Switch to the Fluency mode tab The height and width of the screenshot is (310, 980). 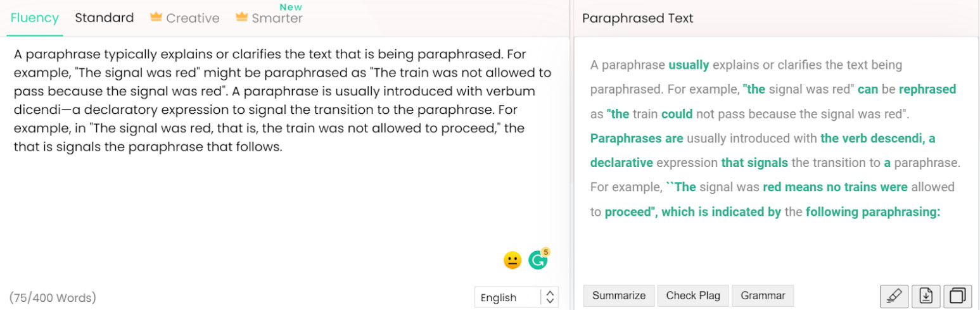(35, 18)
